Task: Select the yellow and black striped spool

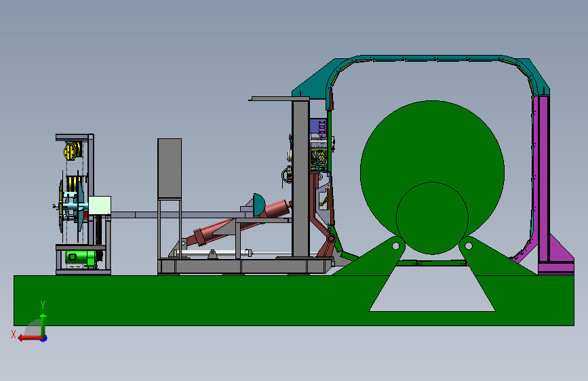Action: (x=74, y=184)
